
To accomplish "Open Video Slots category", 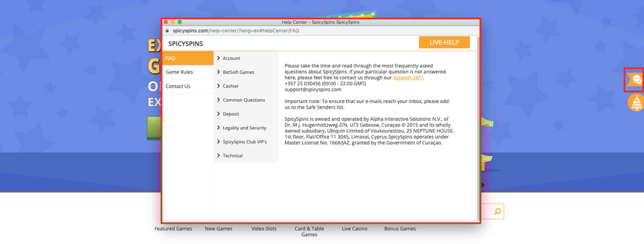I will (264, 229).
